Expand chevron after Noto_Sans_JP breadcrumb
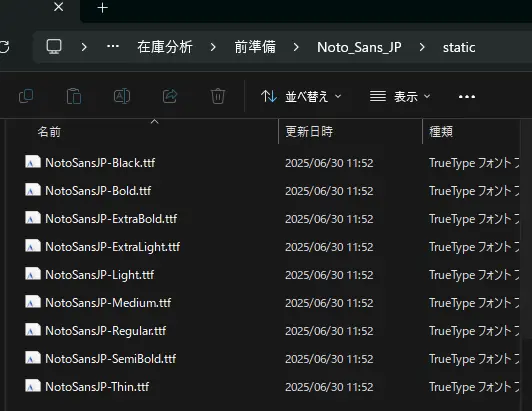This screenshot has height=411, width=532. coord(422,47)
